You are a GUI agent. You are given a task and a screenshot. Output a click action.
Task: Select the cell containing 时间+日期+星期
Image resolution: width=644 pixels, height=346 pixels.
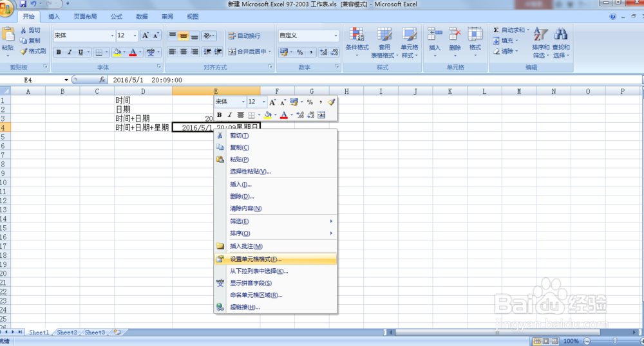(143, 127)
